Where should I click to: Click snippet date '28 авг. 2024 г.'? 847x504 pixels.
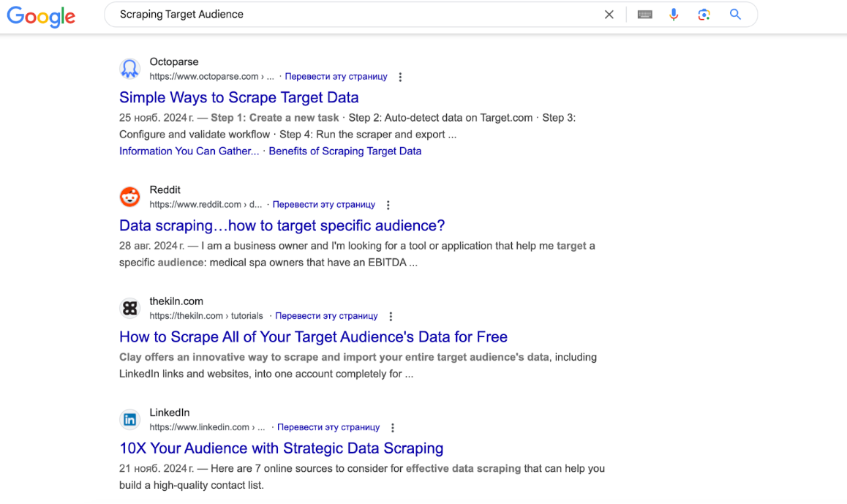(x=152, y=246)
